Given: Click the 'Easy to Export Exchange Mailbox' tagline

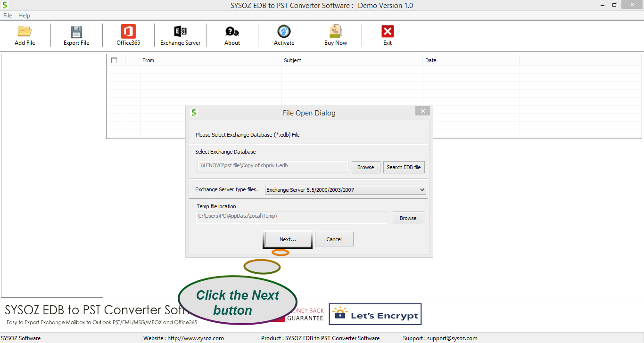Looking at the screenshot, I should (x=102, y=323).
